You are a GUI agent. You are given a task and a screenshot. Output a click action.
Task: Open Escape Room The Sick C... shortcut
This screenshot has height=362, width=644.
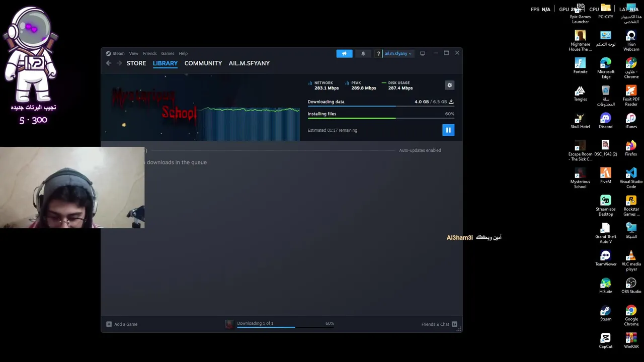point(580,151)
